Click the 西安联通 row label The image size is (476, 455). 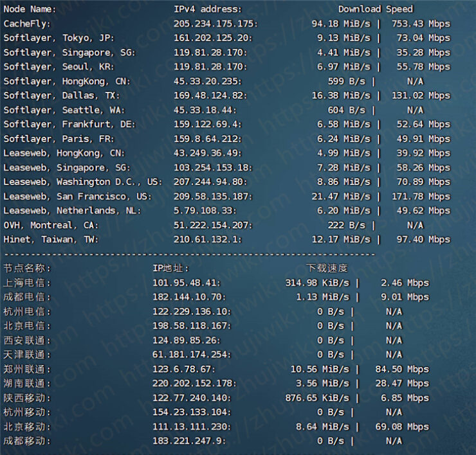27,341
